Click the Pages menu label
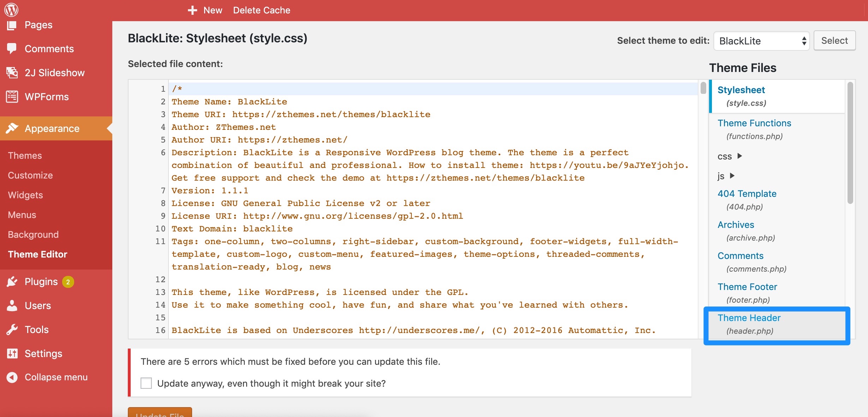The height and width of the screenshot is (417, 868). click(x=38, y=25)
